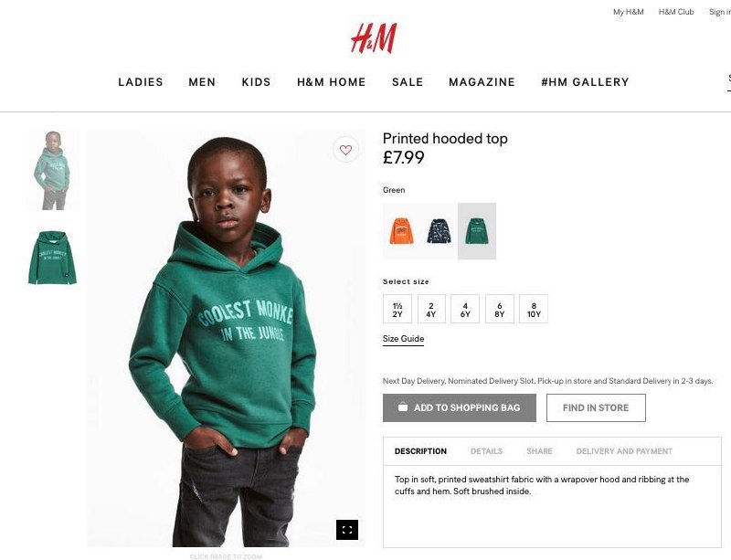
Task: Select the green hoodie colour swatch
Action: [476, 231]
